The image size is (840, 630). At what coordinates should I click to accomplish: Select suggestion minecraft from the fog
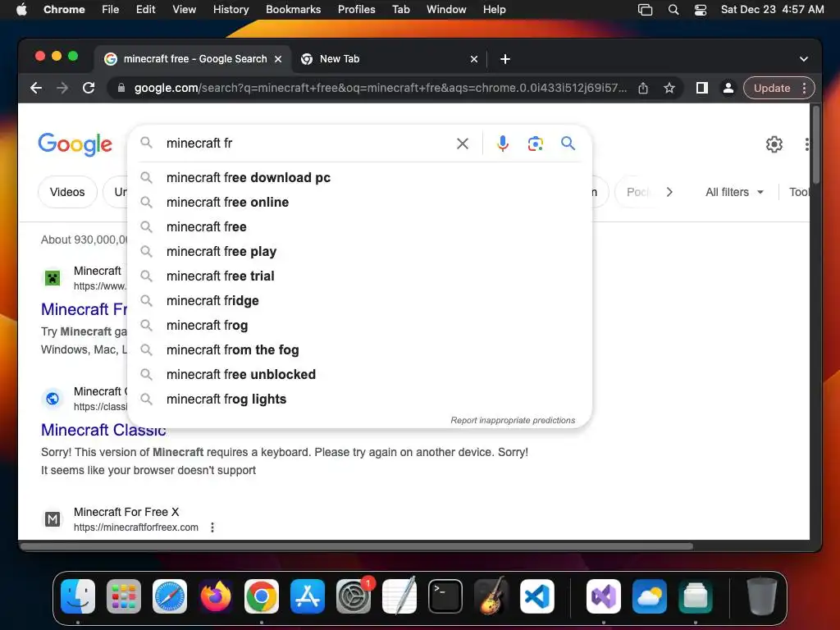pos(360,349)
